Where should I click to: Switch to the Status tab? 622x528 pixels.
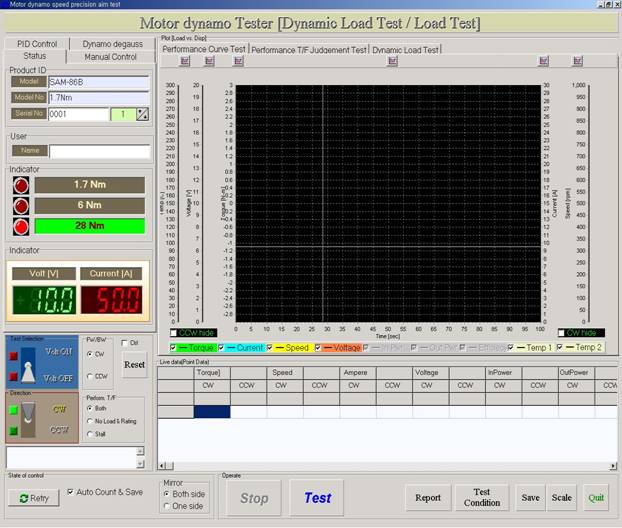(x=35, y=56)
